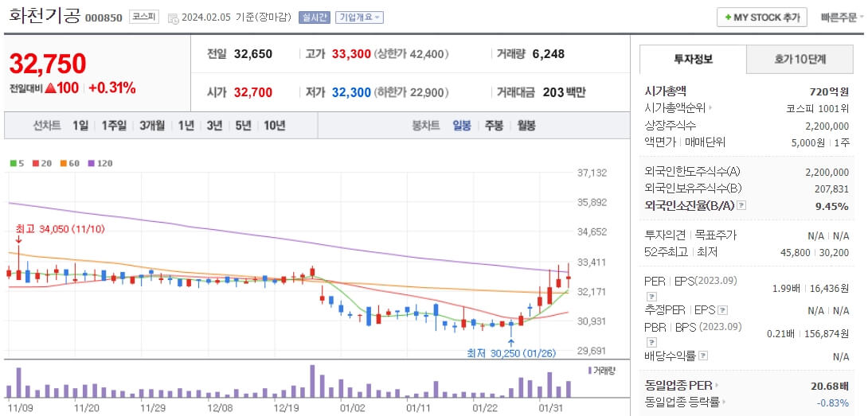
Task: Expand the 기업개요 dropdown
Action: click(x=360, y=17)
